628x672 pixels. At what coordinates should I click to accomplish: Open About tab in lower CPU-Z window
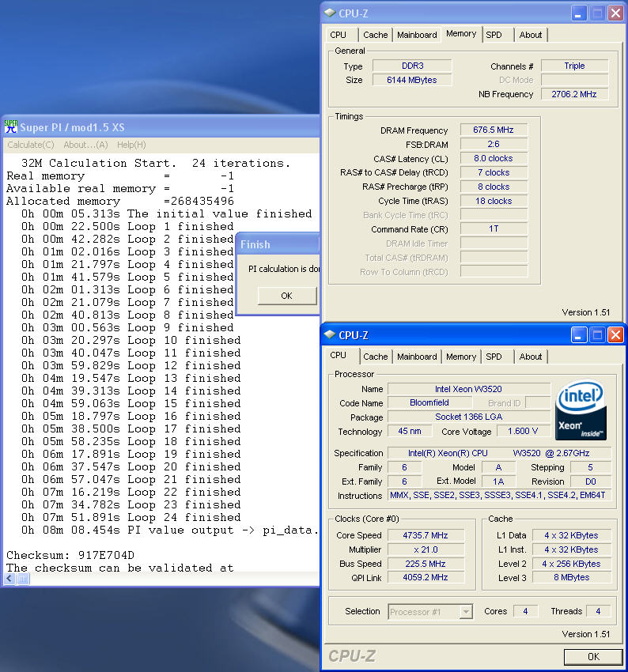pyautogui.click(x=531, y=357)
